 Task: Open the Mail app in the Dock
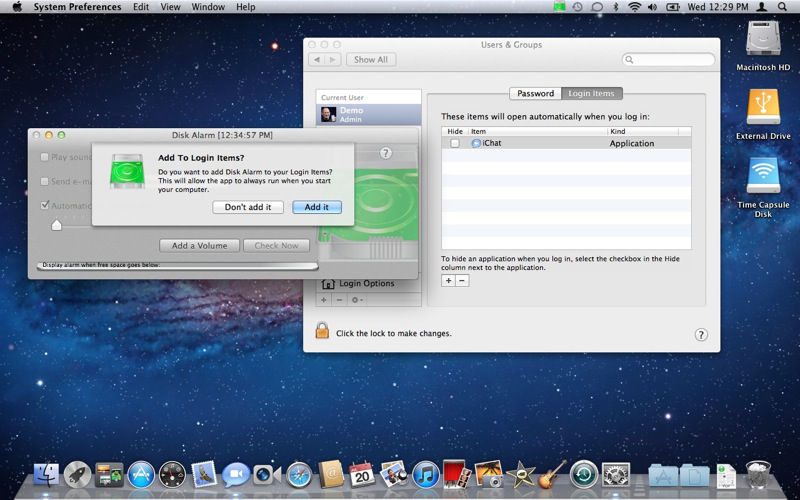(205, 474)
